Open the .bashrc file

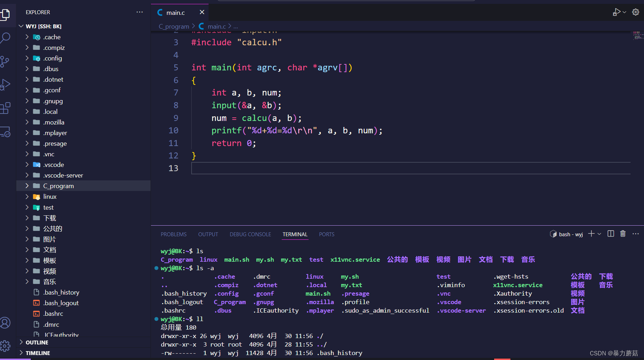pos(84,313)
